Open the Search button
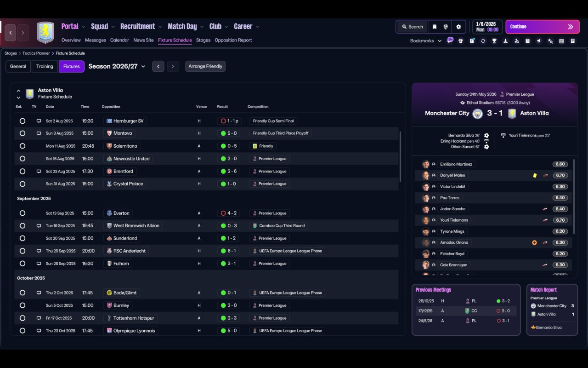Screen dimensions: 588x368 (x=412, y=27)
